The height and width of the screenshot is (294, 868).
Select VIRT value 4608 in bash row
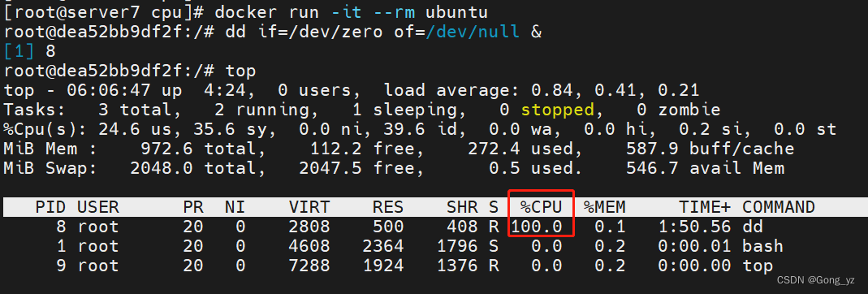[309, 246]
